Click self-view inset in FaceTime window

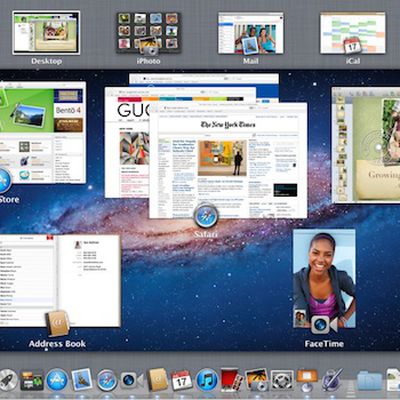tap(301, 318)
